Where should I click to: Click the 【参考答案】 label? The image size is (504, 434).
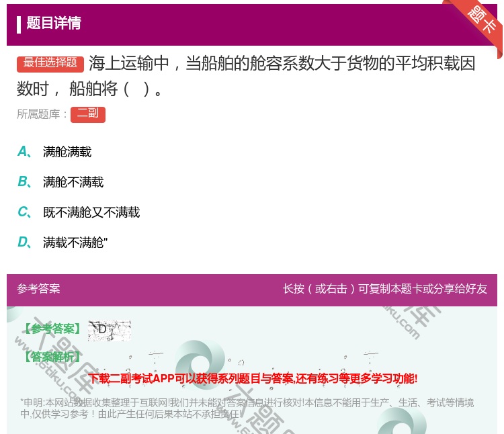pos(53,329)
